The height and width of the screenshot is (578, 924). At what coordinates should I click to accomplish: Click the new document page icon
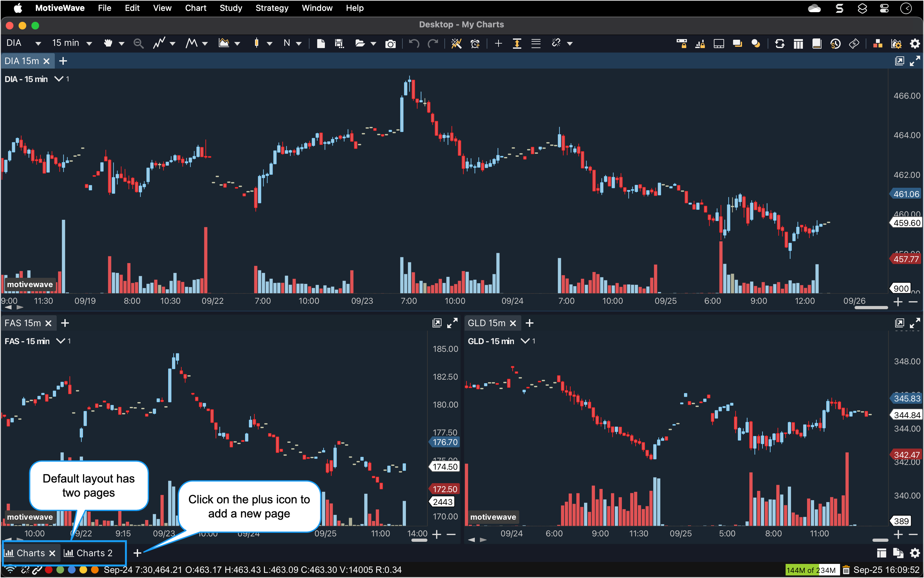(x=321, y=44)
